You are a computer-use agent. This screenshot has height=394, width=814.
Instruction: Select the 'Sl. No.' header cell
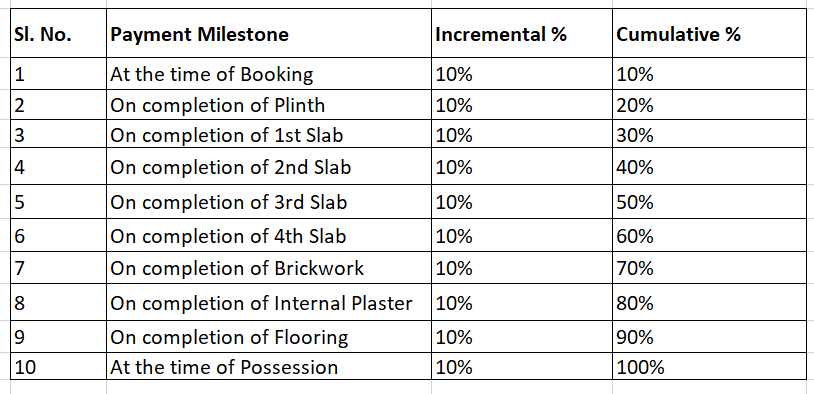click(58, 33)
